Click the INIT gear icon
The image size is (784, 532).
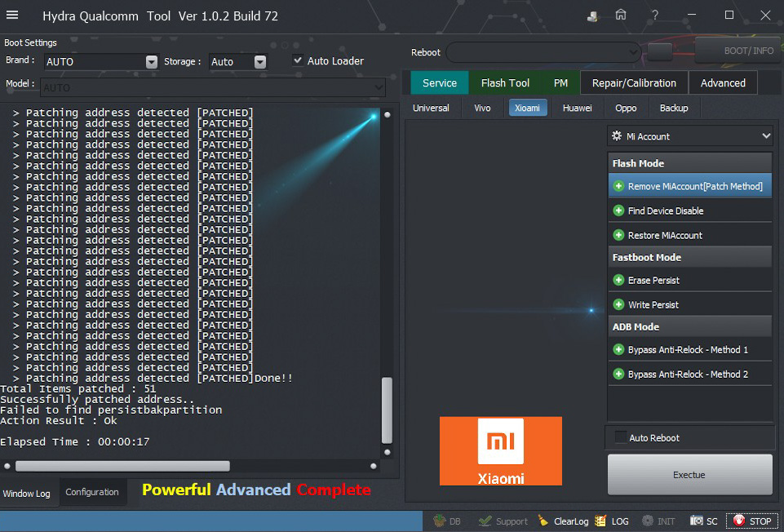pyautogui.click(x=658, y=521)
